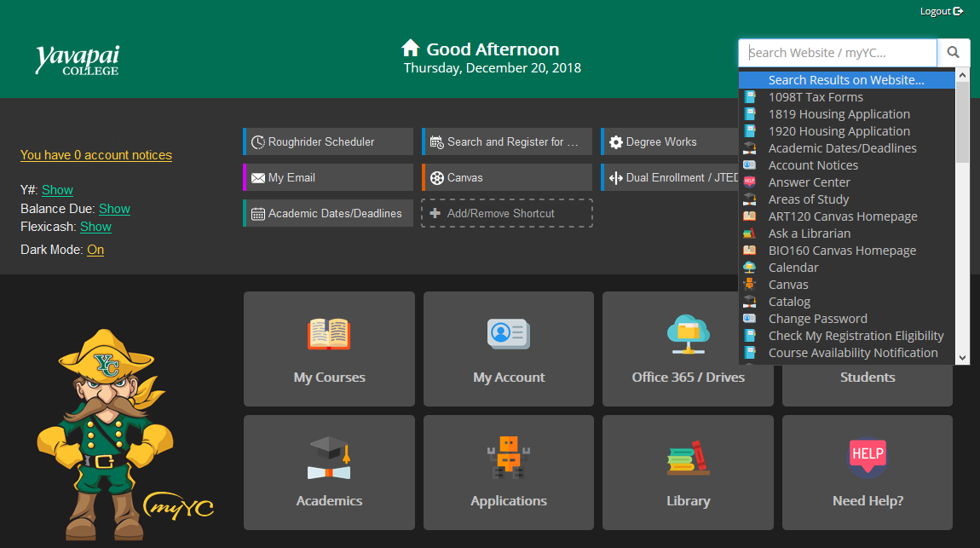
Task: Click Add/Remove Shortcut
Action: tap(506, 213)
